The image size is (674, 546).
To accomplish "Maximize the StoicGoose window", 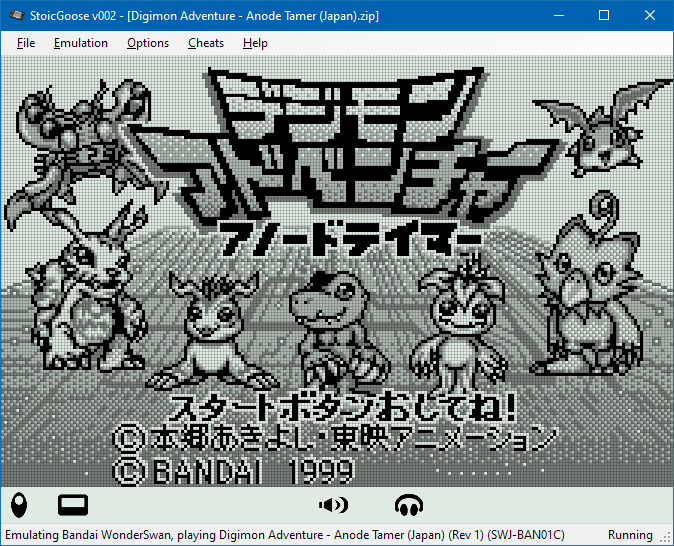I will [x=604, y=15].
